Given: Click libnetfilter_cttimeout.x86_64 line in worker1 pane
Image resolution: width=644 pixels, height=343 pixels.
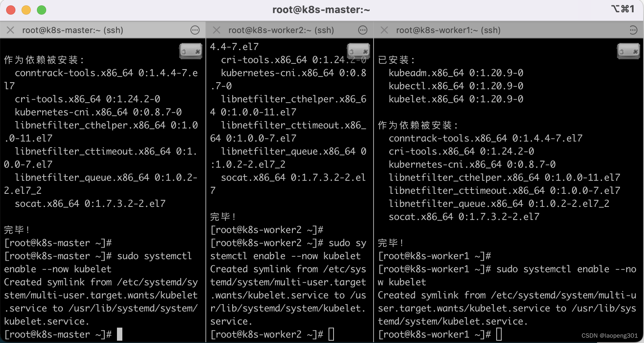Looking at the screenshot, I should pos(504,190).
